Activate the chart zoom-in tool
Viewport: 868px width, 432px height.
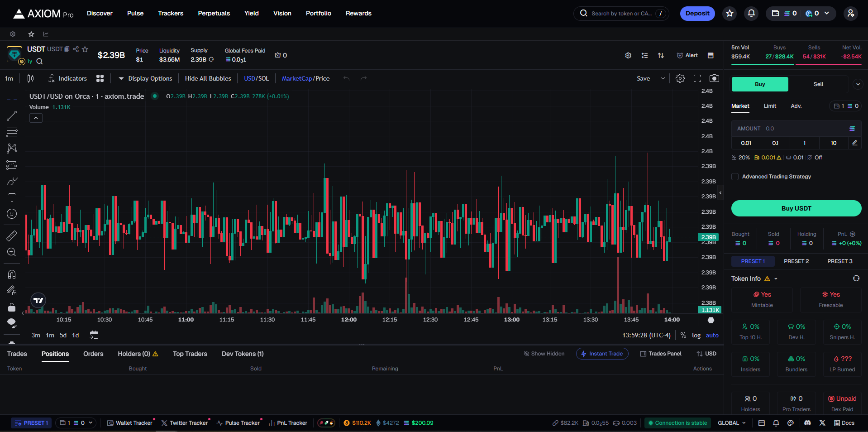(12, 252)
